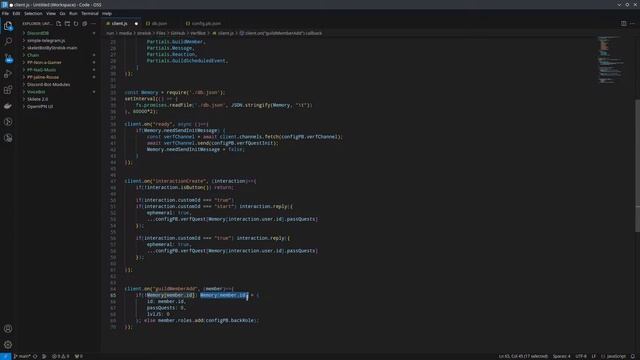Open the Source Control view
Screen dimensions: 640x360
tap(8, 58)
